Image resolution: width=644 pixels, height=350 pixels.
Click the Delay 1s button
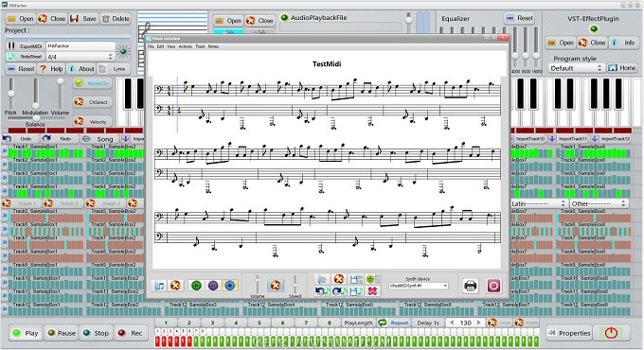[x=428, y=323]
